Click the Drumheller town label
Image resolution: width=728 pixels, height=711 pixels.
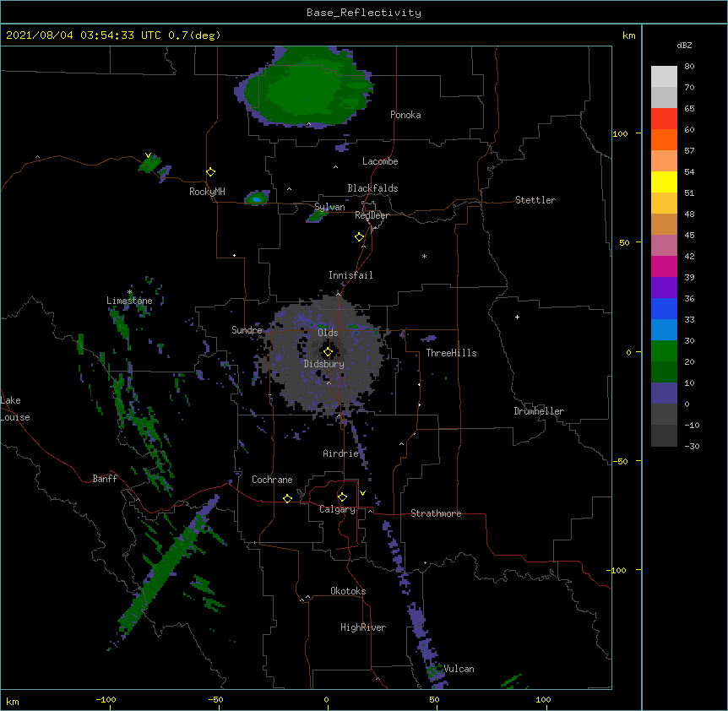click(539, 411)
